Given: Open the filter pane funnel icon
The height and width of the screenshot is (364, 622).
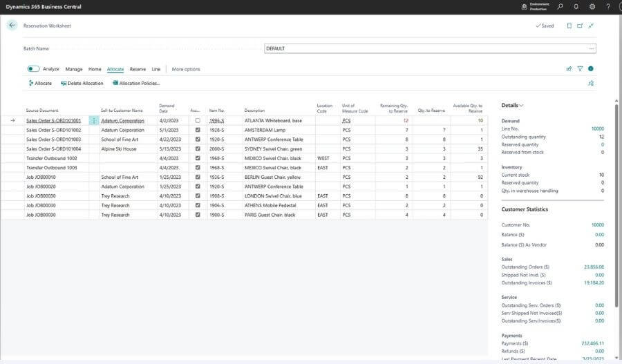Looking at the screenshot, I should click(580, 69).
